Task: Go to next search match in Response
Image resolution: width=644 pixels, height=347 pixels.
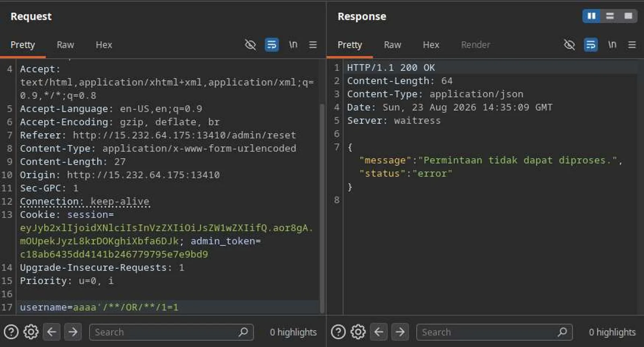Action: pyautogui.click(x=400, y=332)
